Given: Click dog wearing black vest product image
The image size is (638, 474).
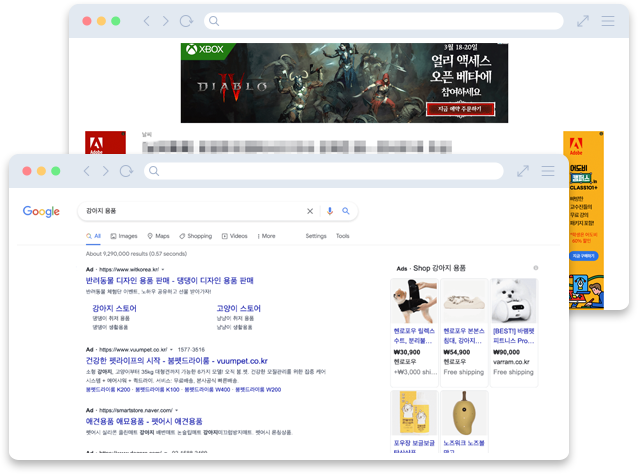Looking at the screenshot, I should (x=414, y=301).
